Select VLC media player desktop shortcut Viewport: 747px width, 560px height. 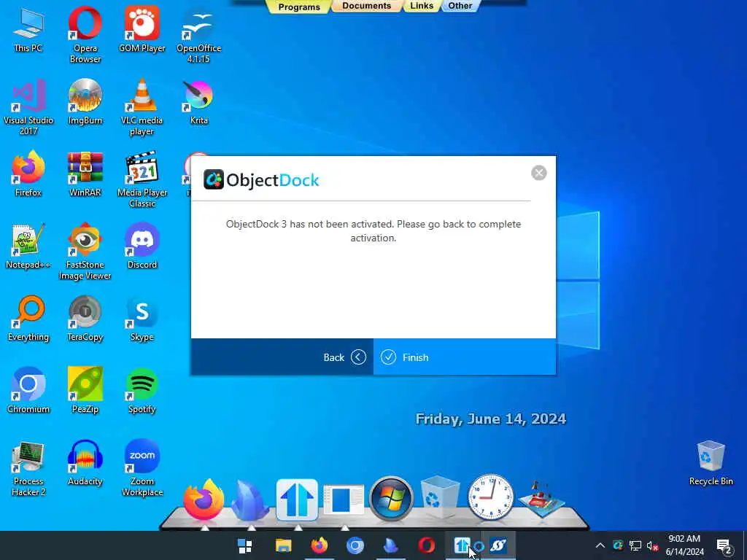click(142, 107)
